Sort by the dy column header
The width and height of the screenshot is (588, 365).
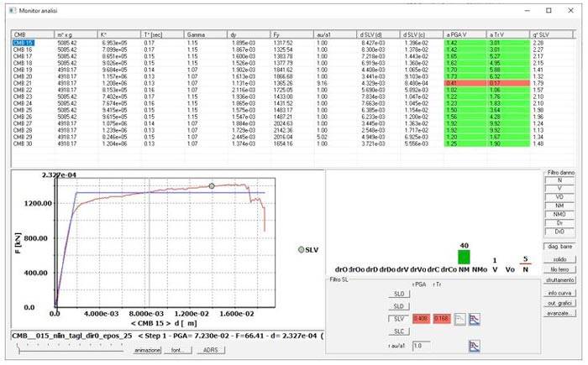(249, 34)
